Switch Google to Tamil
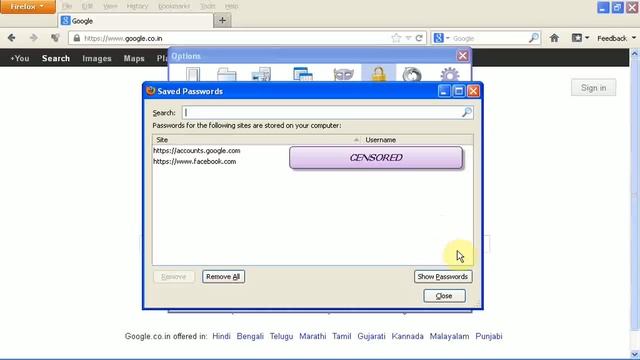 342,336
